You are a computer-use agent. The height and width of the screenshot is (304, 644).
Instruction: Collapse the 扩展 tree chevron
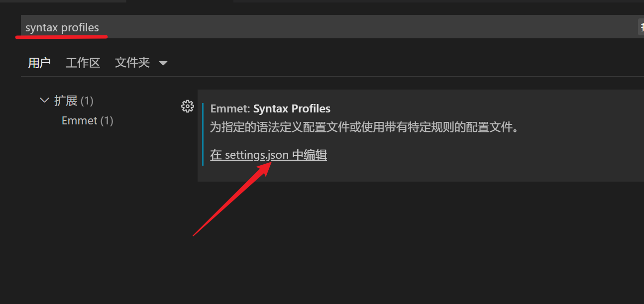pos(44,101)
